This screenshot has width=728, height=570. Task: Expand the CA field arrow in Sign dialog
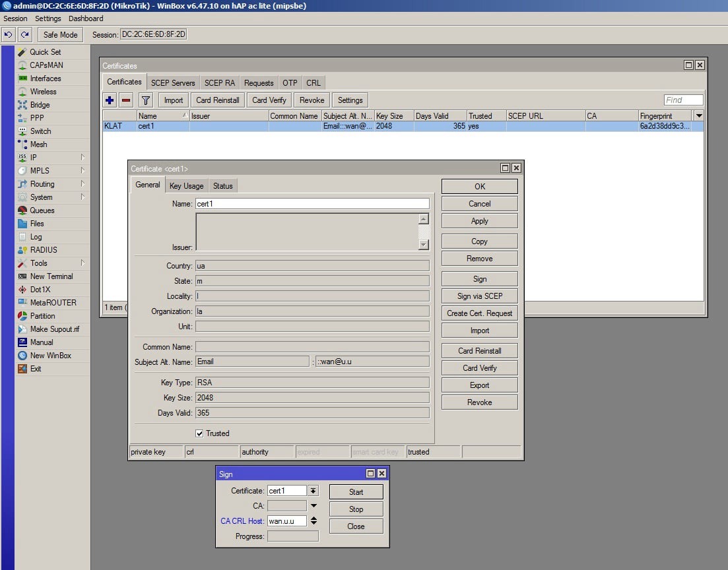314,506
